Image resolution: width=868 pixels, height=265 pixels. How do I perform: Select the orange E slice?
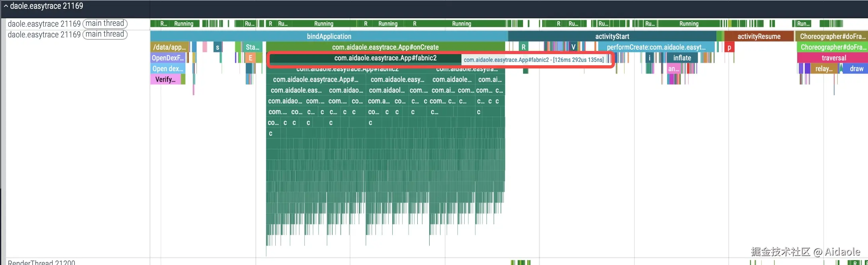[x=251, y=58]
